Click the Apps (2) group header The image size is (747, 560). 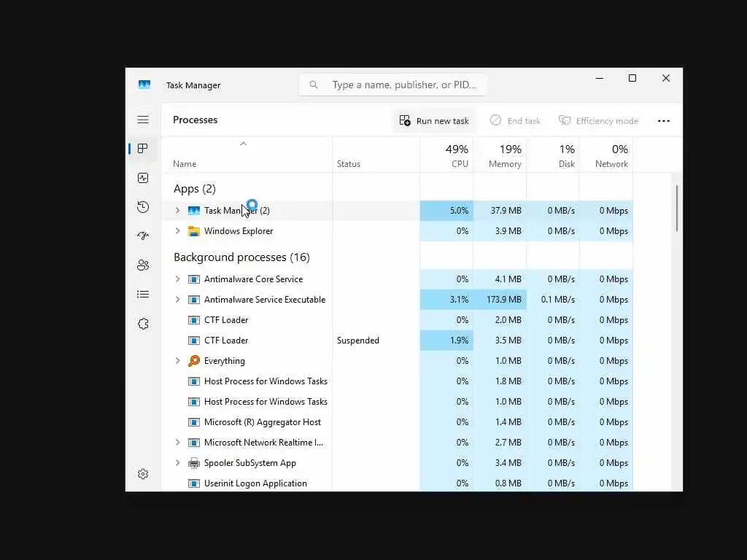194,189
